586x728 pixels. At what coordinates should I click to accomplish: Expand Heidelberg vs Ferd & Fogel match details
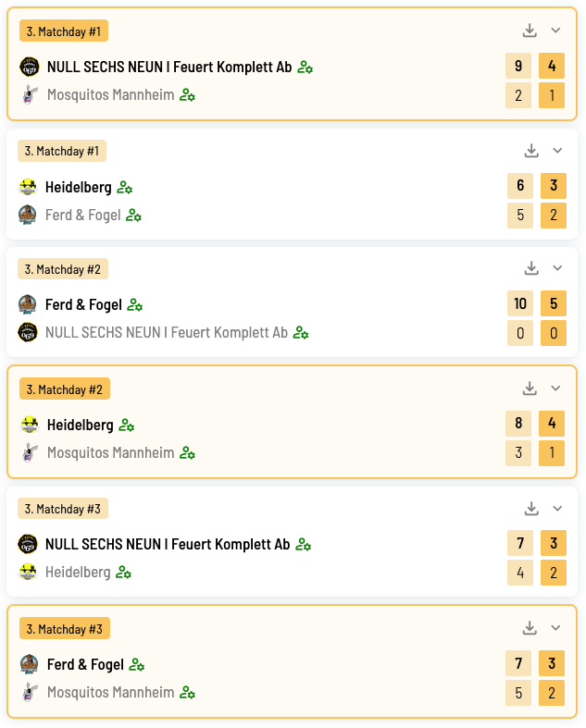tap(557, 151)
